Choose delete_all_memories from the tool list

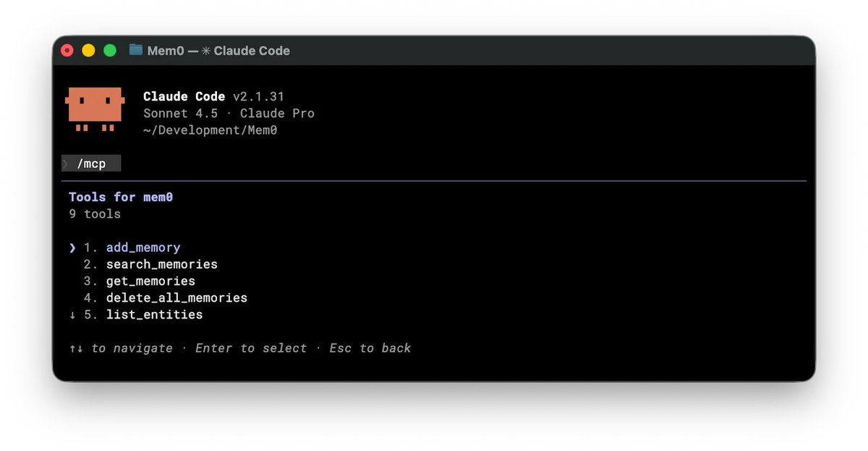pos(176,298)
